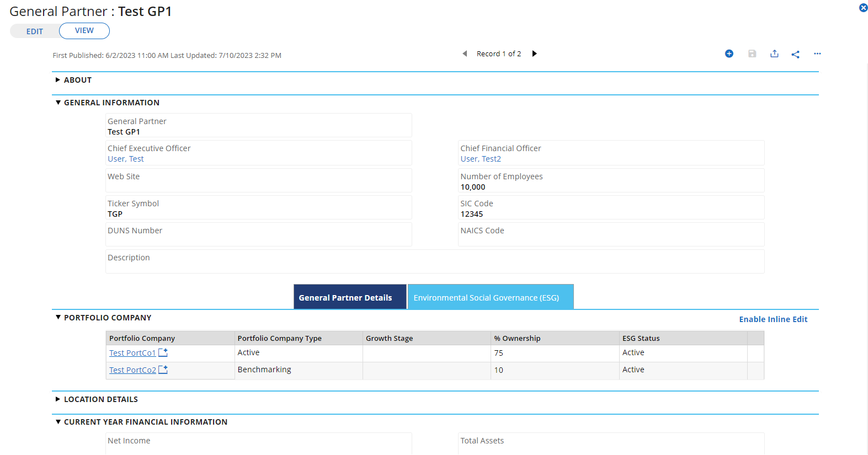Select the VIEW mode toggle

pos(84,31)
